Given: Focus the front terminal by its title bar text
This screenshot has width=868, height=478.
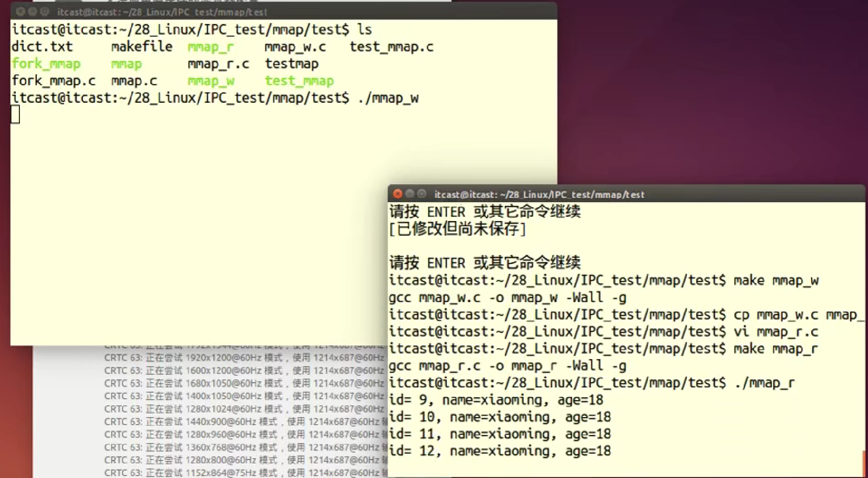Looking at the screenshot, I should [539, 195].
